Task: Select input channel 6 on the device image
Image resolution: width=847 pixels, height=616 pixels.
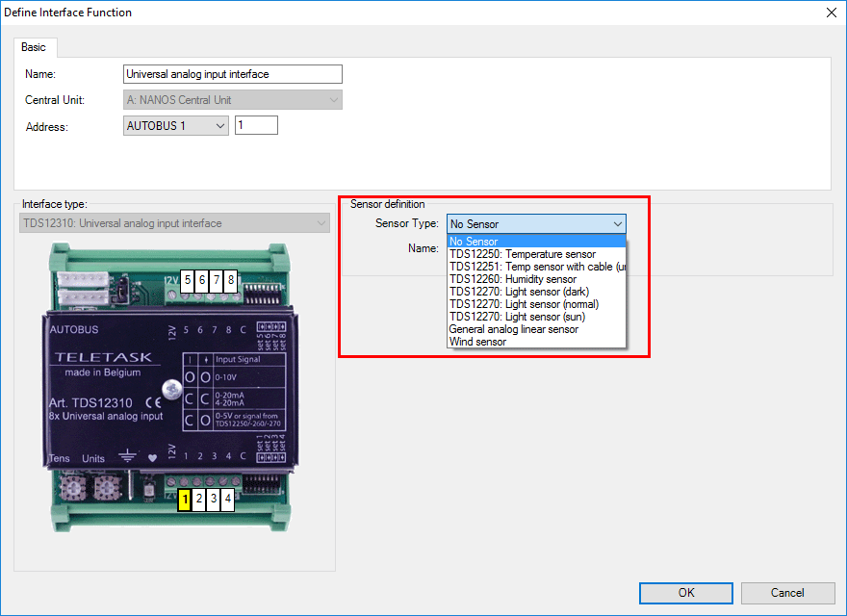Action: tap(202, 280)
